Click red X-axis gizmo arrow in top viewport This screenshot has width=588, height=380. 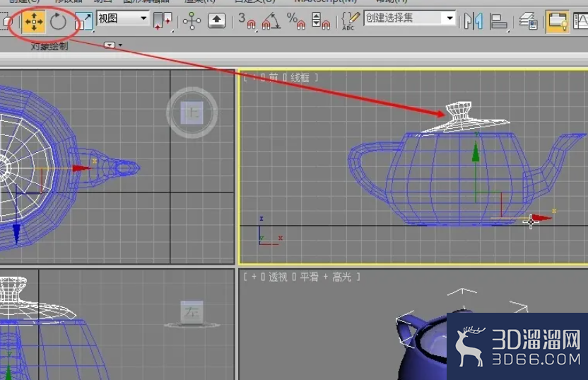coord(81,168)
